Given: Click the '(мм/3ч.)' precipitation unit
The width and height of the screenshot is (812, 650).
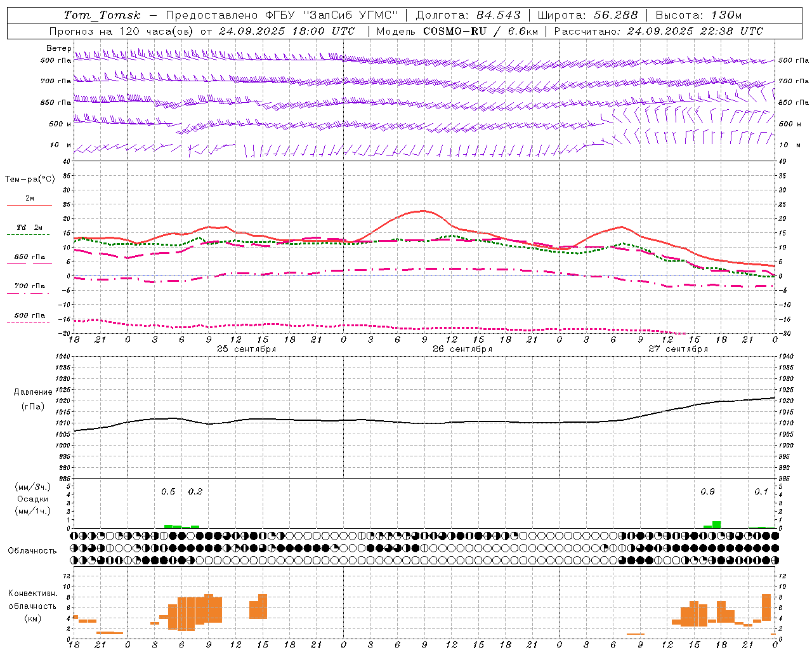Looking at the screenshot, I should (33, 487).
